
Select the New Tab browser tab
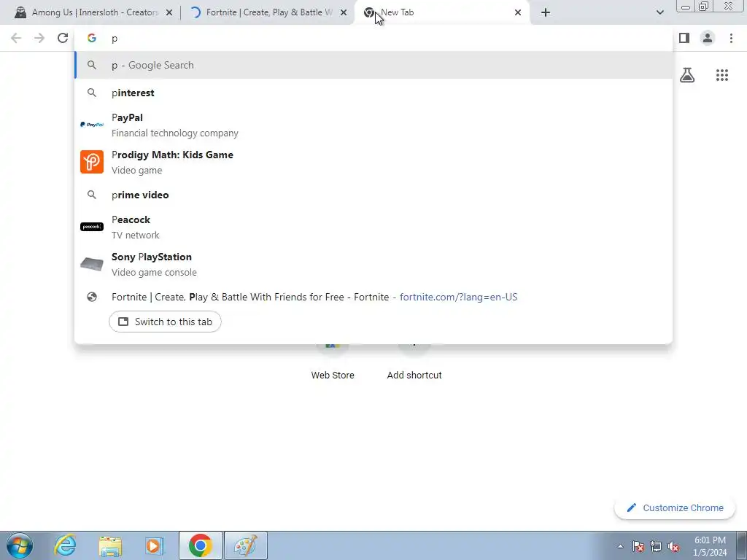point(442,12)
